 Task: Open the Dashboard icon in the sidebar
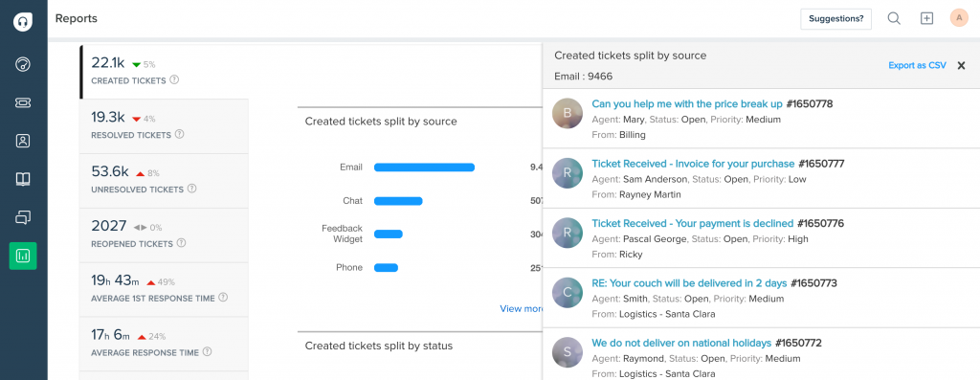click(23, 64)
